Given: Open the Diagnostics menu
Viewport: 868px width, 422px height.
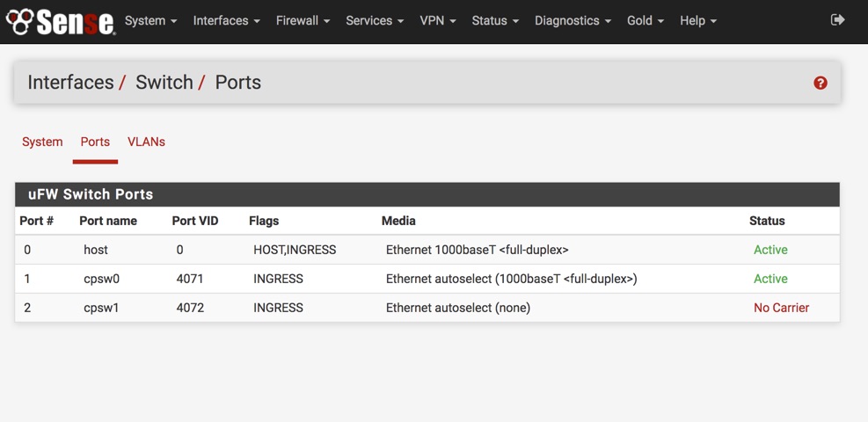Looking at the screenshot, I should click(x=573, y=21).
